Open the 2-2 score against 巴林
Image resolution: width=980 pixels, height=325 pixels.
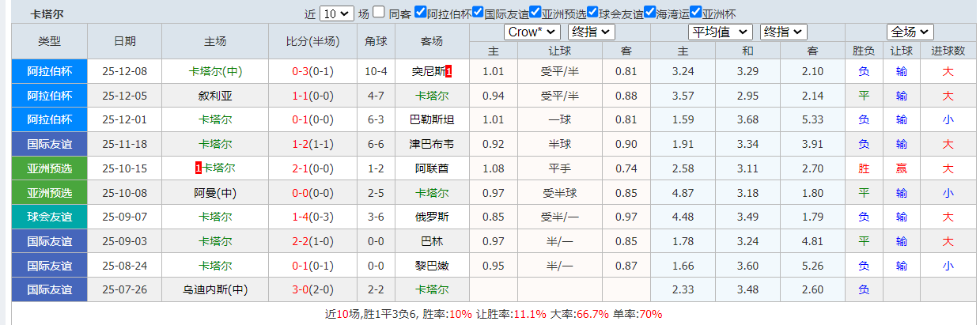300,241
